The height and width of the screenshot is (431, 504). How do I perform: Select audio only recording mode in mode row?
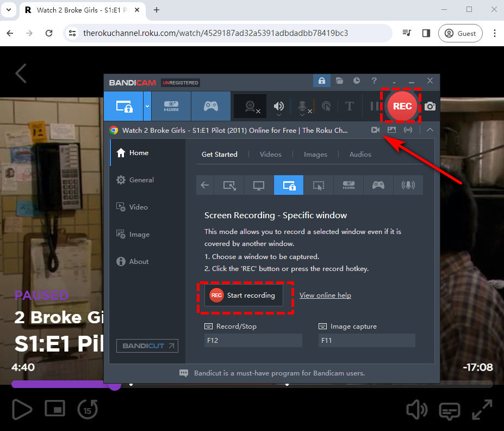point(408,185)
